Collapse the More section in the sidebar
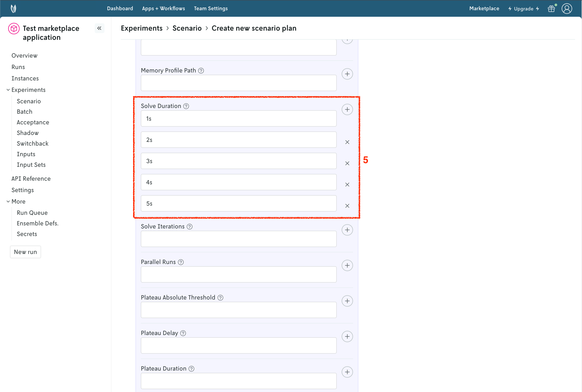 [8, 202]
